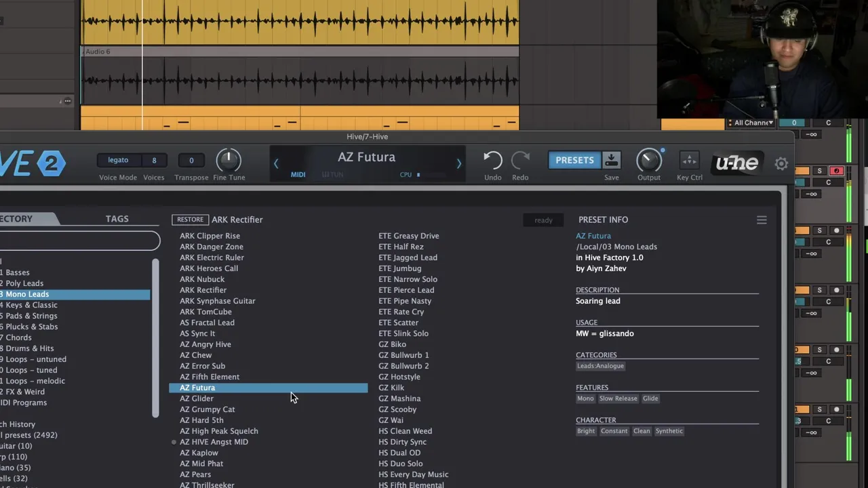868x488 pixels.
Task: Click the Output volume knob
Action: (649, 160)
